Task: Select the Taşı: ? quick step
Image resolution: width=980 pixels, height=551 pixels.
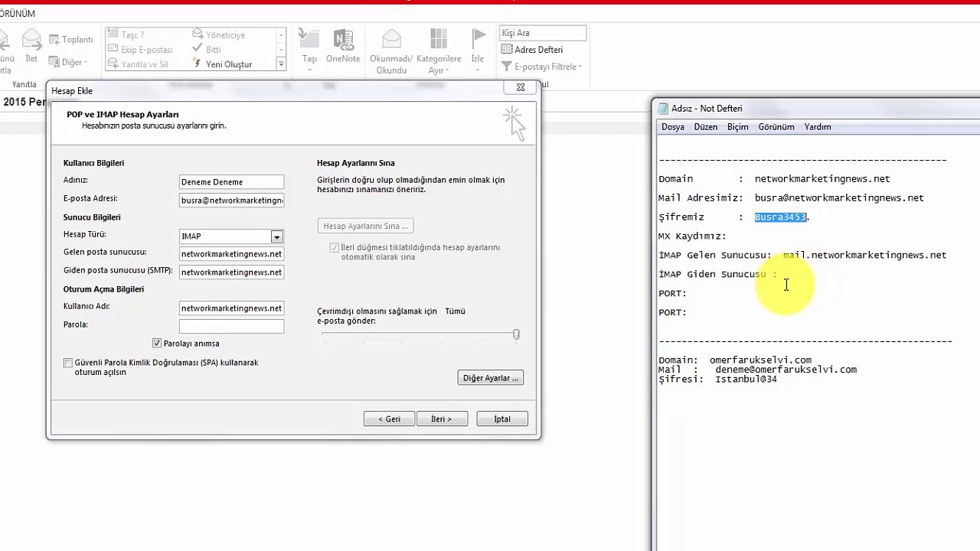Action: (126, 35)
